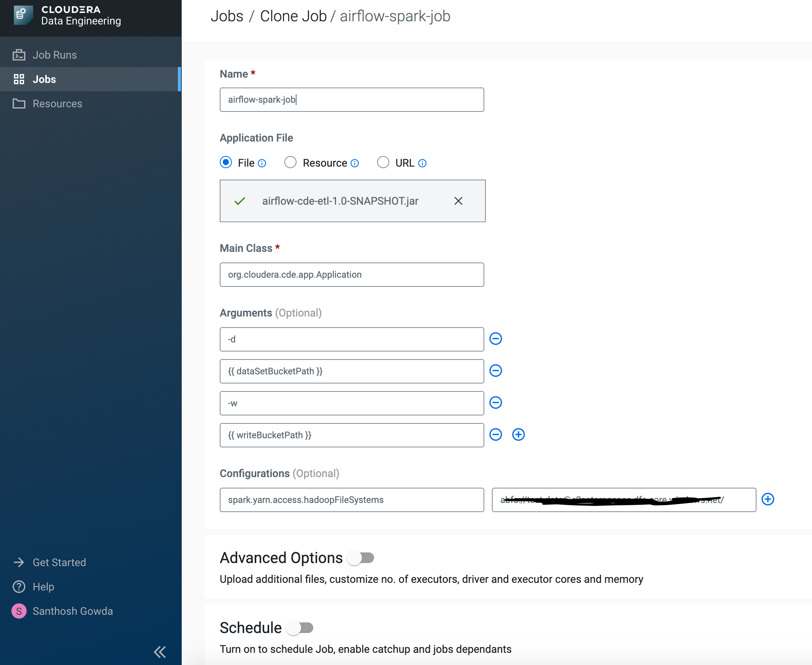Remove the uploaded jar file
Viewport: 812px width, 665px height.
click(458, 201)
